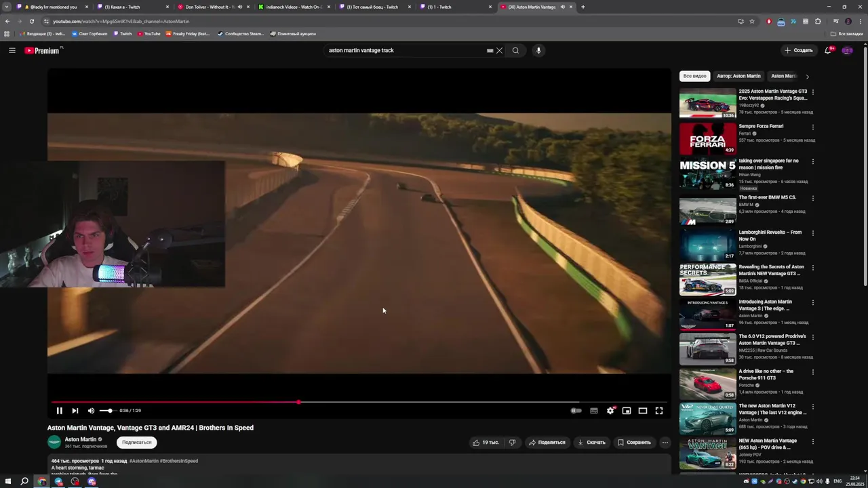Open the #AstonMartin hashtag link
Image resolution: width=868 pixels, height=488 pixels.
pyautogui.click(x=144, y=461)
